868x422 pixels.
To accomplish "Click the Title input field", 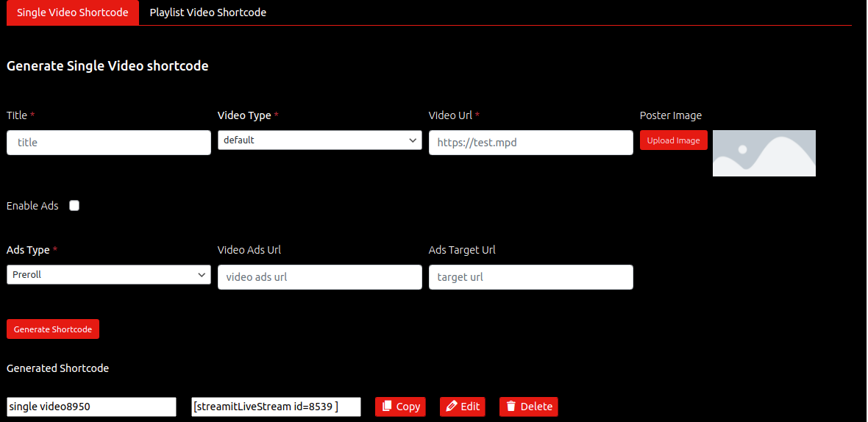I will (109, 143).
